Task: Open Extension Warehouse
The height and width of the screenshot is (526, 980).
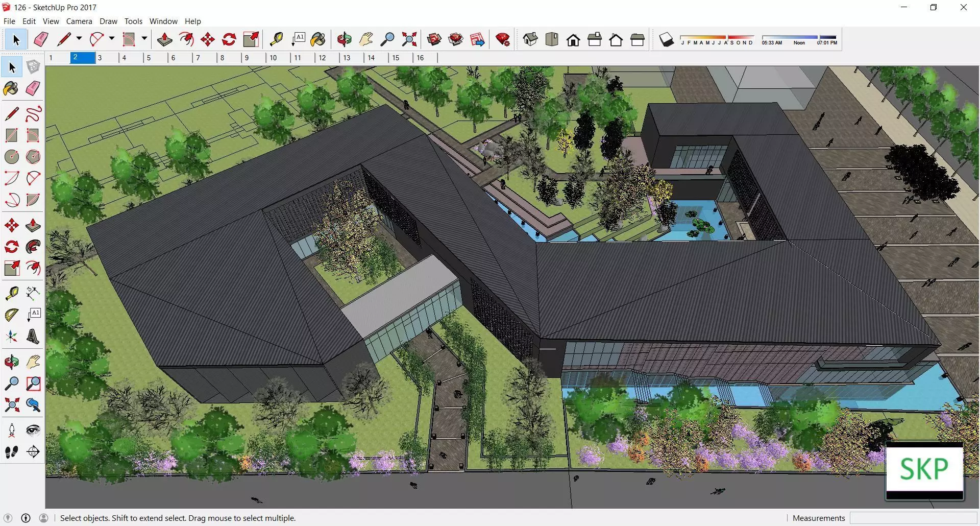Action: click(456, 39)
